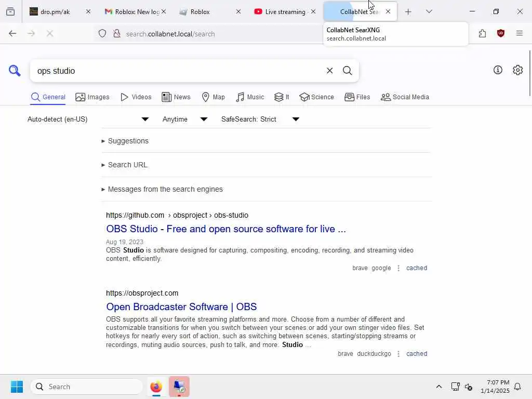Close the dro.pm/ak tab
Viewport: 532px width, 399px height.
coord(88,11)
